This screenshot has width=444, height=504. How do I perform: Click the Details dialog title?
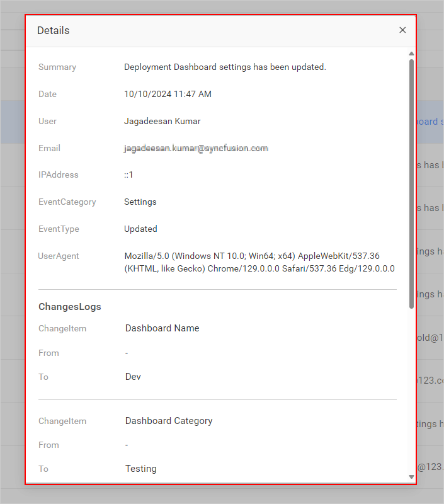[54, 30]
